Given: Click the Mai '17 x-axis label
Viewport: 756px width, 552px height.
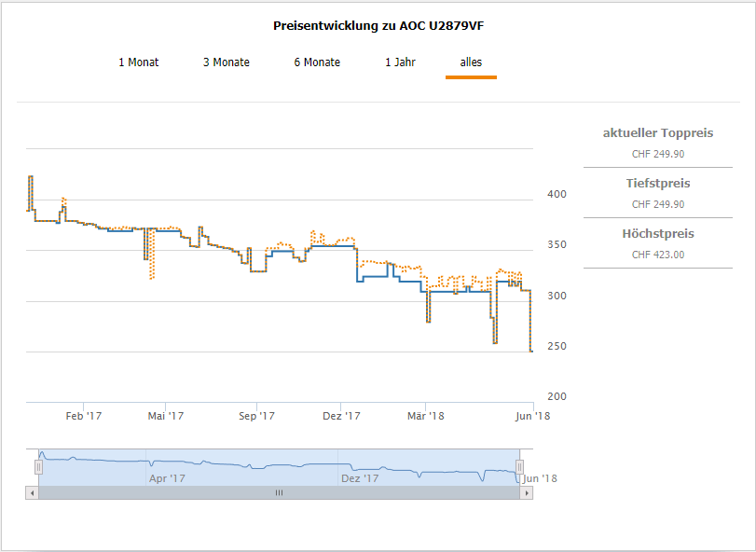Looking at the screenshot, I should 165,416.
